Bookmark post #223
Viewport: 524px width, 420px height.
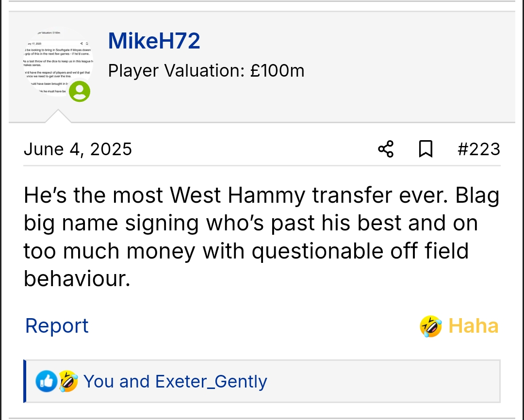[426, 149]
